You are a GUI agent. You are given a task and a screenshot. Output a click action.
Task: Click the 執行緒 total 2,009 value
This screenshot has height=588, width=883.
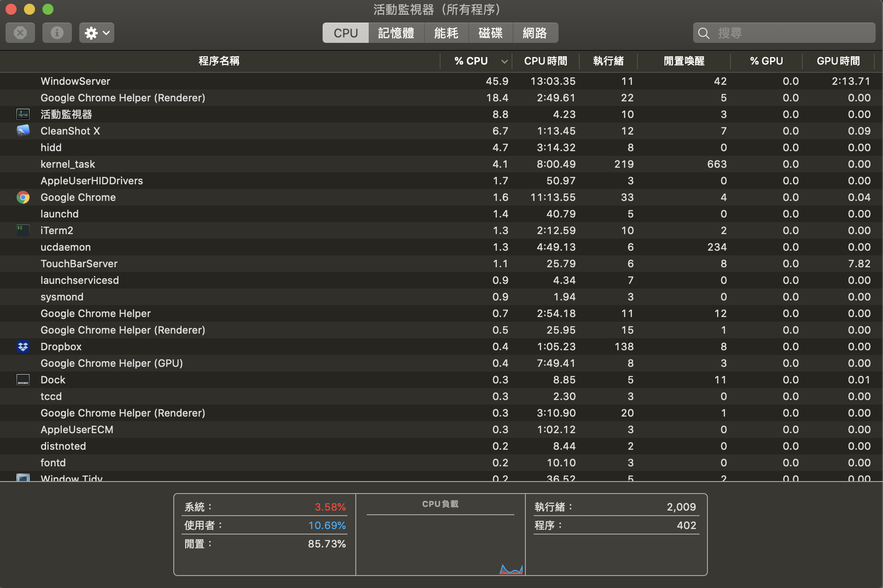681,507
